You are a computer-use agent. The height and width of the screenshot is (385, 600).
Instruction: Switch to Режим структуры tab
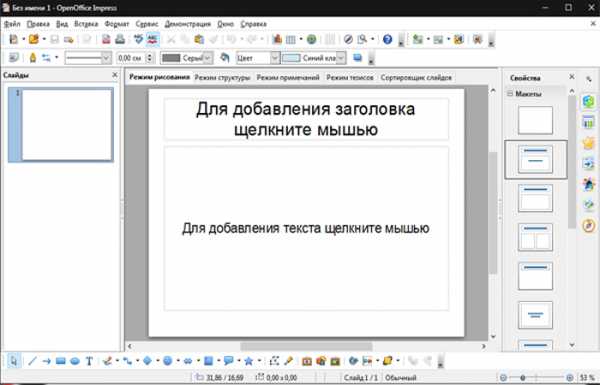[222, 78]
